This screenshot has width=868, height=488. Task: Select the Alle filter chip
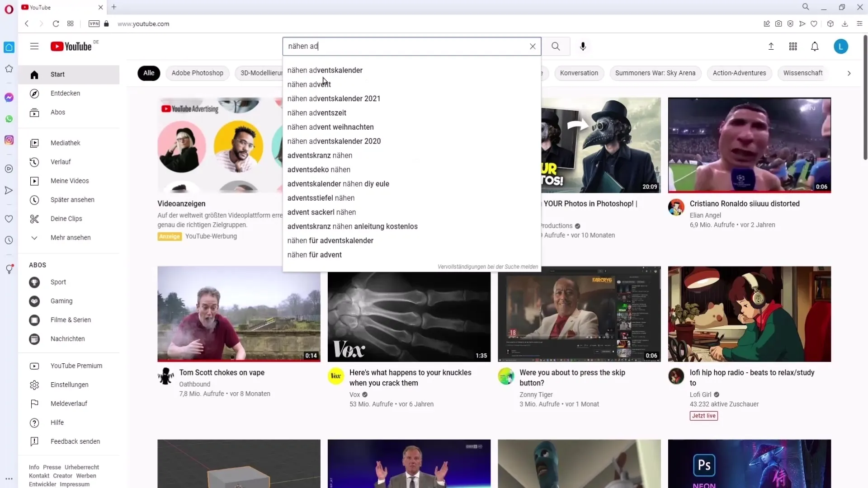149,73
